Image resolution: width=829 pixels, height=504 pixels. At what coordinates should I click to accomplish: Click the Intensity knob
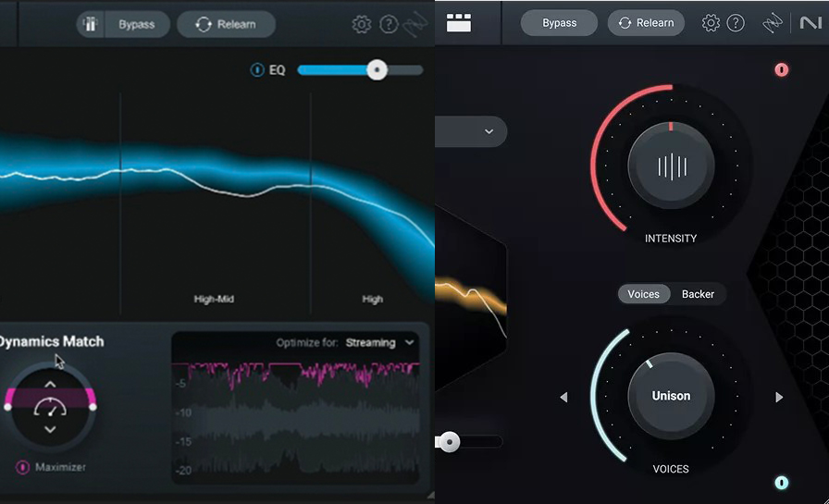(671, 166)
